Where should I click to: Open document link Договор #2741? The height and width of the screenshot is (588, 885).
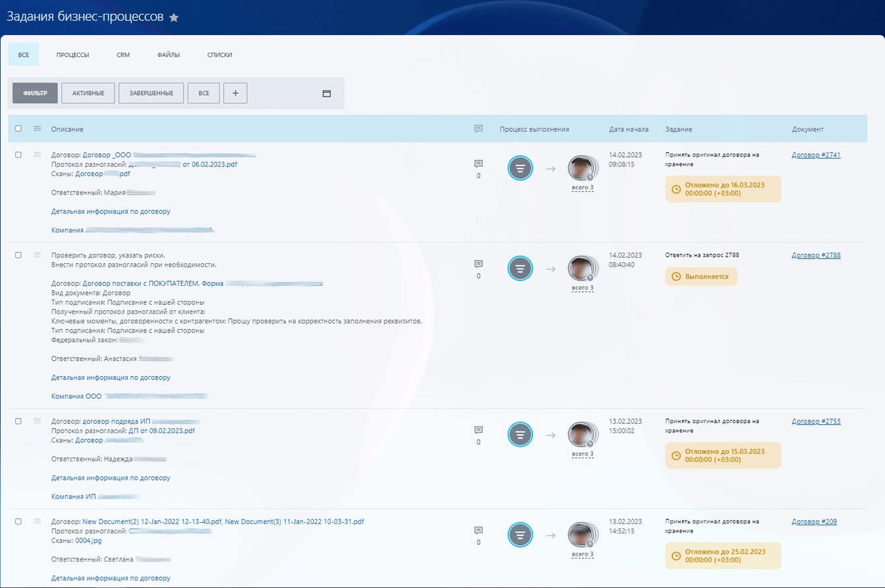click(x=816, y=154)
